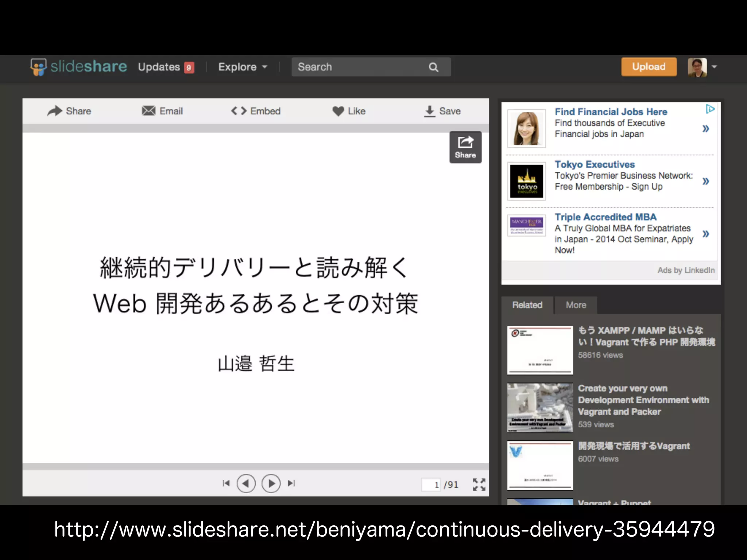Jump to first slide
The image size is (747, 560).
(226, 483)
